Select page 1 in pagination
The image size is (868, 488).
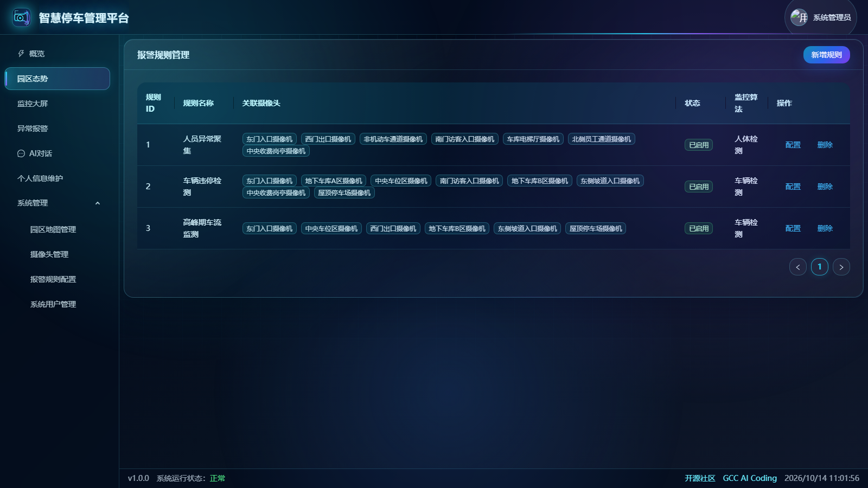819,267
